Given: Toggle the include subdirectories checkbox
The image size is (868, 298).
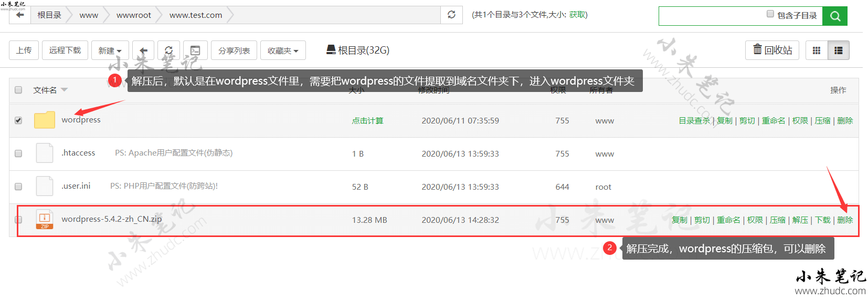Looking at the screenshot, I should click(x=770, y=14).
